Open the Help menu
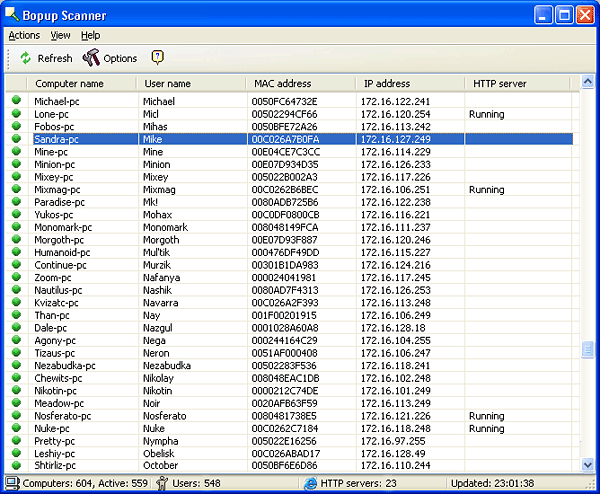 point(90,35)
